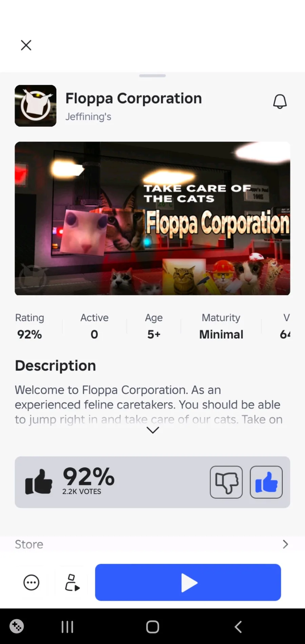The height and width of the screenshot is (644, 305).
Task: Close the game details page
Action: tap(26, 45)
